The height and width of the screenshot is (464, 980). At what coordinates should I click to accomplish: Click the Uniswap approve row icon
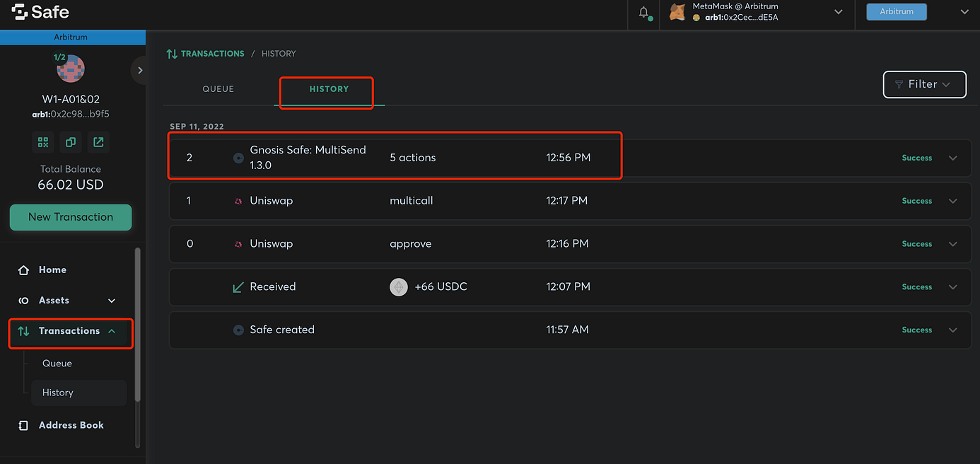coord(238,244)
